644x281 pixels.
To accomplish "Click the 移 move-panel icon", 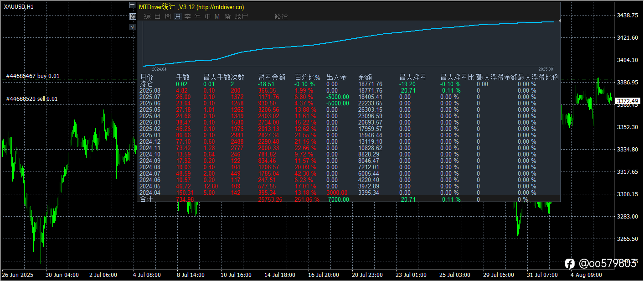I will click(133, 16).
